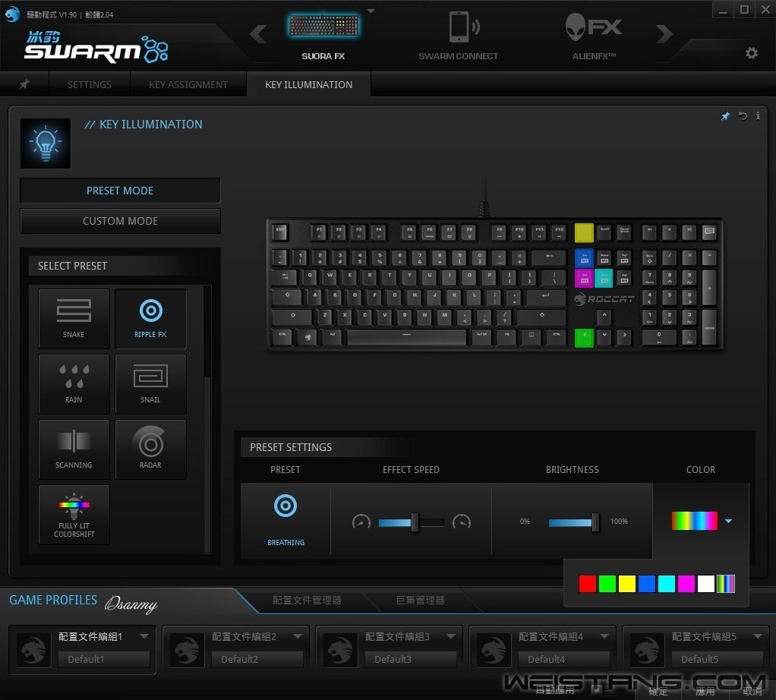The height and width of the screenshot is (700, 776).
Task: Go to next device with right arrow
Action: pos(664,33)
